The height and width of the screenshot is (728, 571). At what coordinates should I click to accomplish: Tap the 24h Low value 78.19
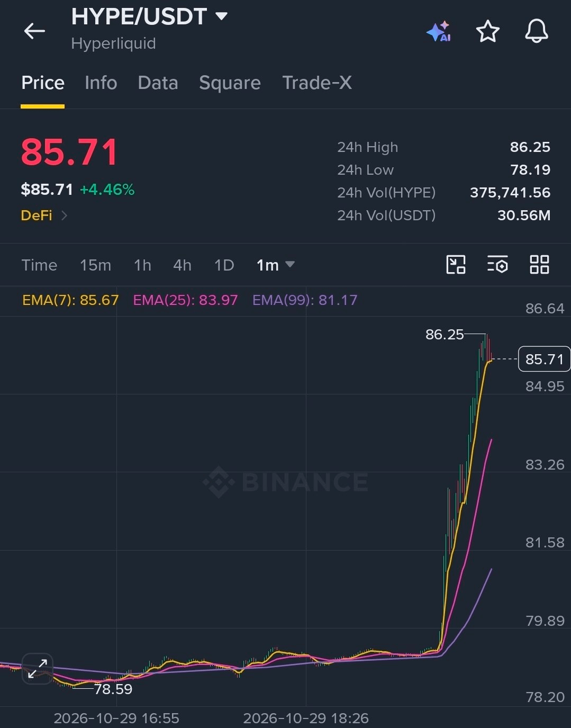(530, 170)
